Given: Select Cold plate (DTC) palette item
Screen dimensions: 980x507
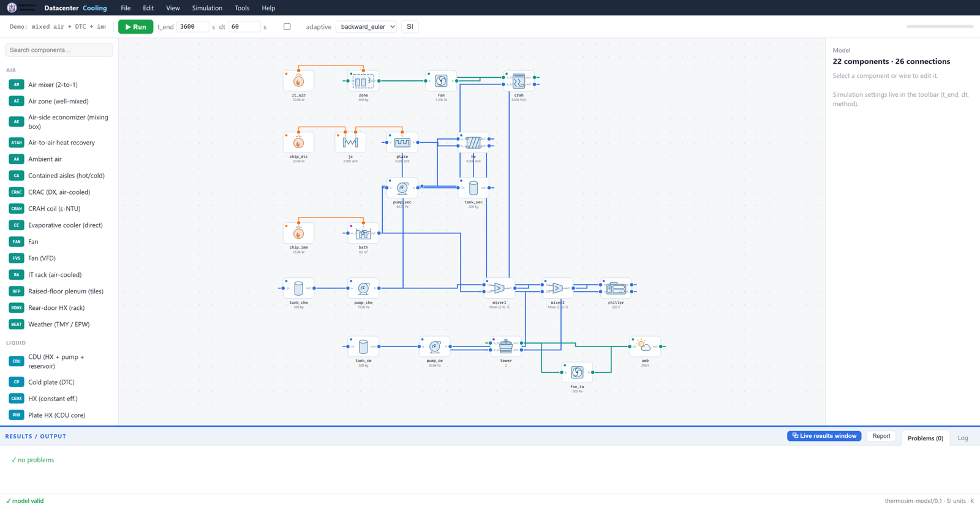Looking at the screenshot, I should [x=58, y=382].
